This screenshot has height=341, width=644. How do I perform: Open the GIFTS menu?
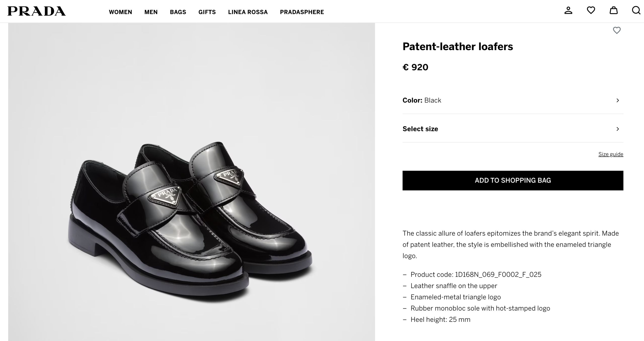pyautogui.click(x=207, y=12)
